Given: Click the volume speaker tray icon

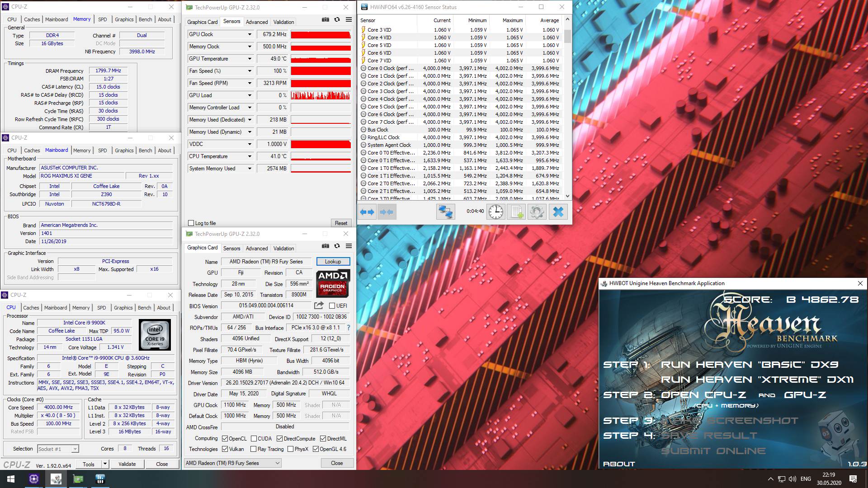Looking at the screenshot, I should tap(792, 479).
